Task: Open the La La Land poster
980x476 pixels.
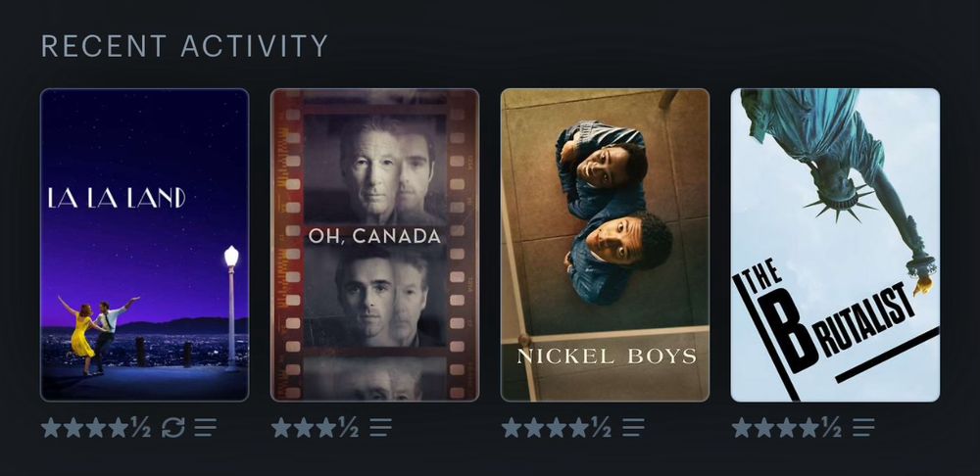Action: click(x=144, y=245)
